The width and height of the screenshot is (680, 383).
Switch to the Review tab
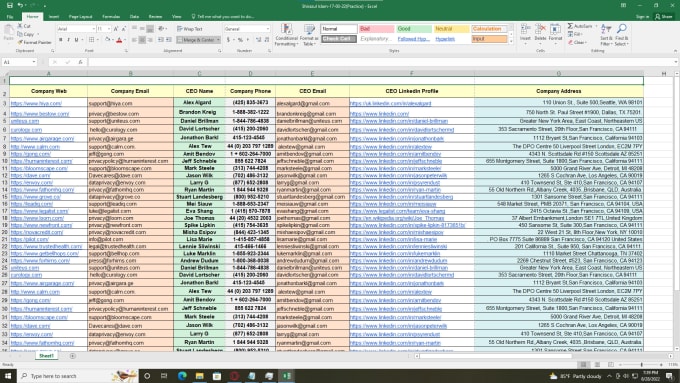155,16
